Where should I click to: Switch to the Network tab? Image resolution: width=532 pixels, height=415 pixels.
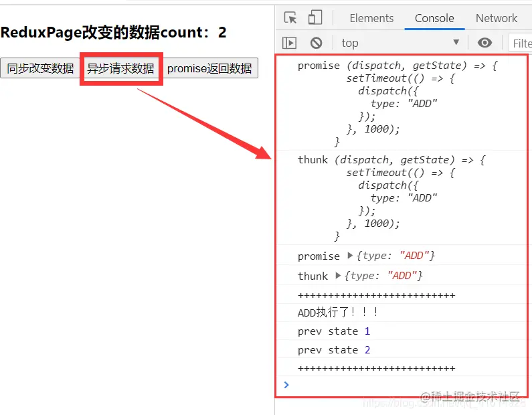497,18
